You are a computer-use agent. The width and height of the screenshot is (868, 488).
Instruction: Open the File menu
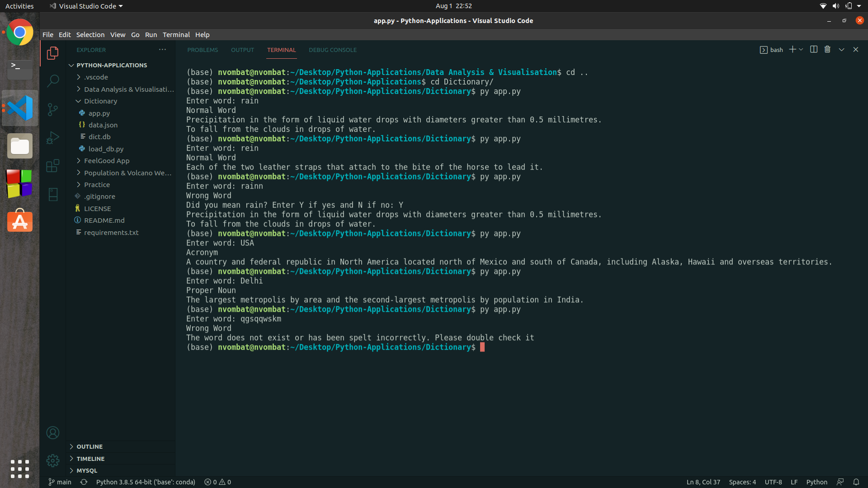(48, 35)
